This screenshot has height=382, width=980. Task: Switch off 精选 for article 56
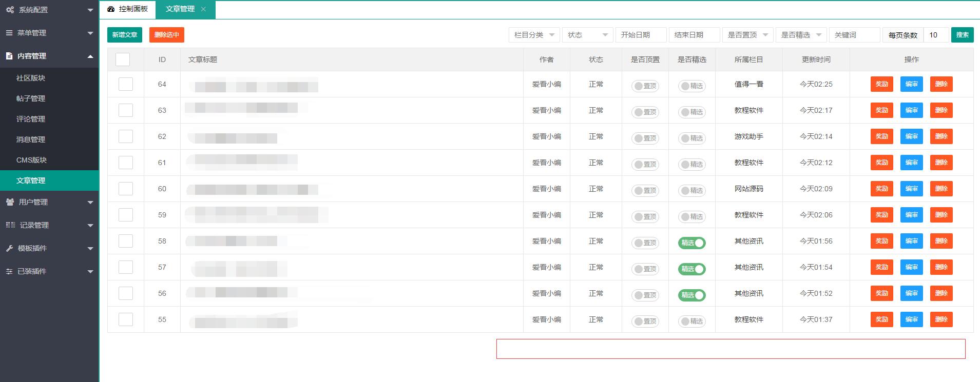[692, 295]
